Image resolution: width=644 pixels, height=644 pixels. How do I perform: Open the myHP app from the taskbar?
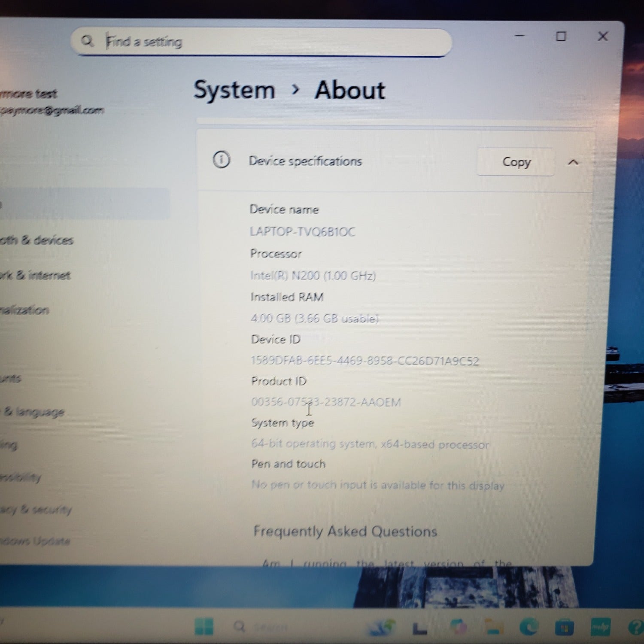tap(600, 627)
